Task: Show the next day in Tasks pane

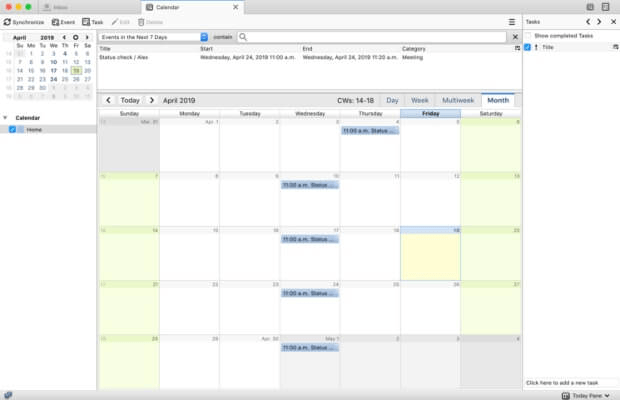Action: (599, 22)
